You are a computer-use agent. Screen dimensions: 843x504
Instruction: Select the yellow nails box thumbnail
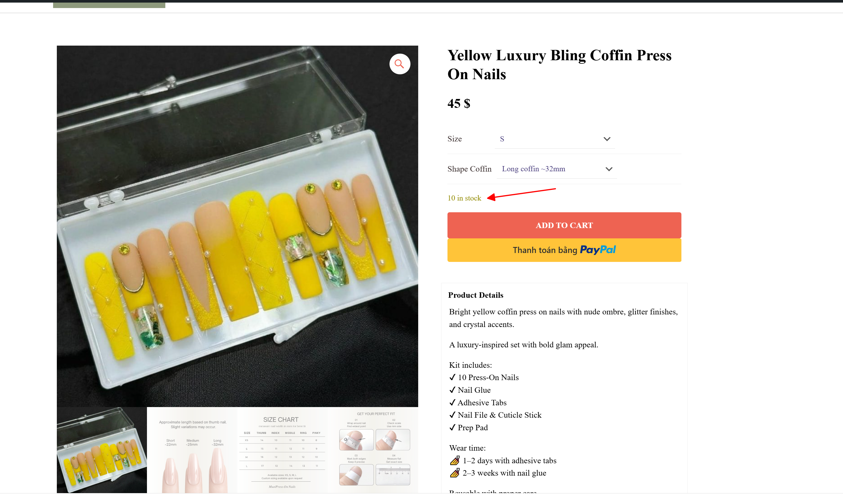102,450
